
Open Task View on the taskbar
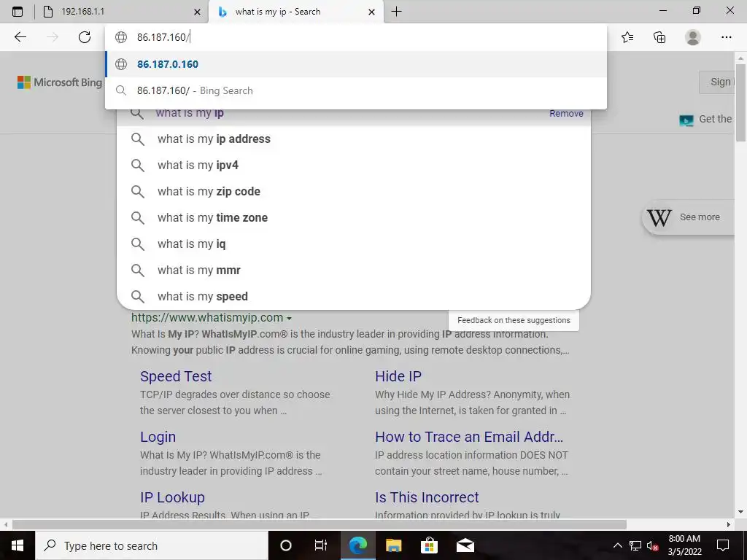pyautogui.click(x=321, y=545)
